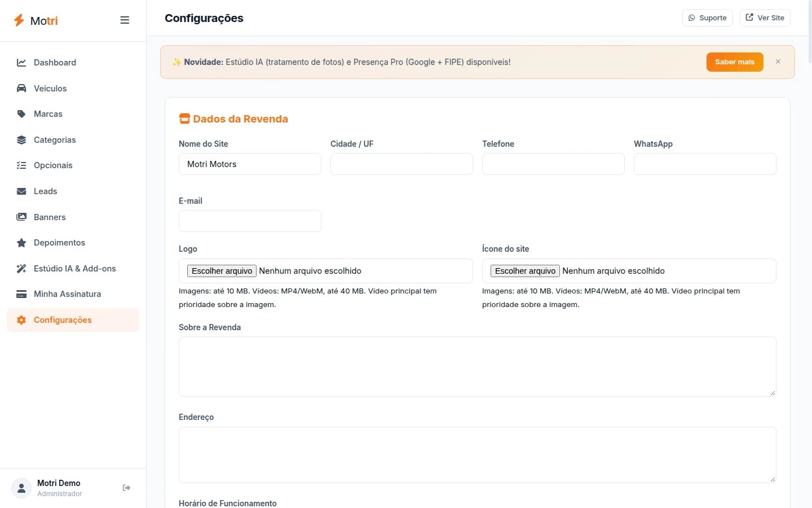This screenshot has height=508, width=812.
Task: Click the Saber mais button
Action: (735, 62)
